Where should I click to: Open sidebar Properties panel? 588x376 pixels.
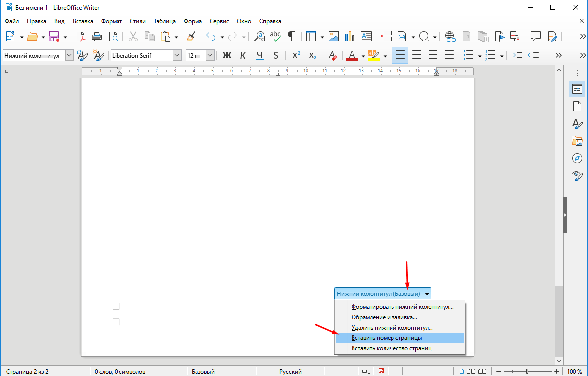(x=577, y=89)
